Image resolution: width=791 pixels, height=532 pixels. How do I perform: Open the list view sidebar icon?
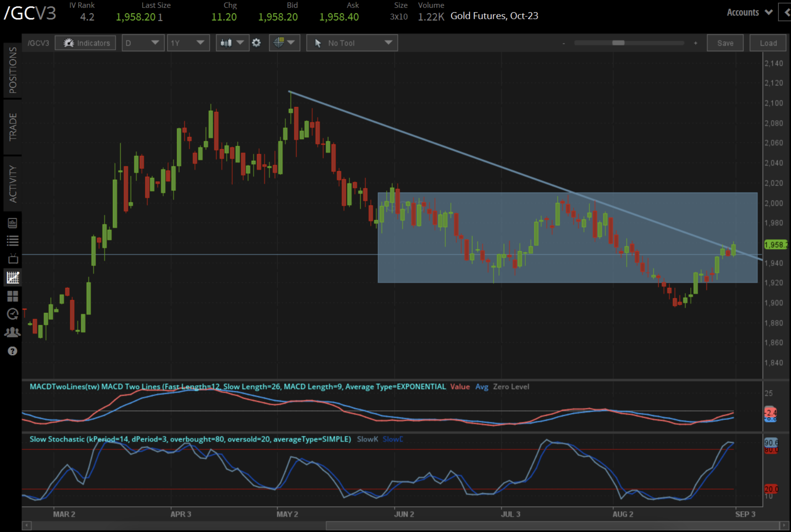click(13, 240)
